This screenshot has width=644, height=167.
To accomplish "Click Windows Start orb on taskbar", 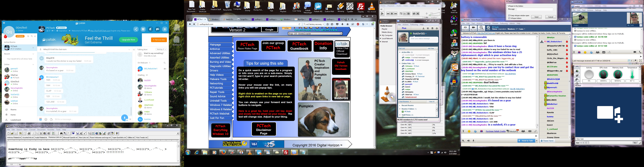I will click(x=188, y=152).
